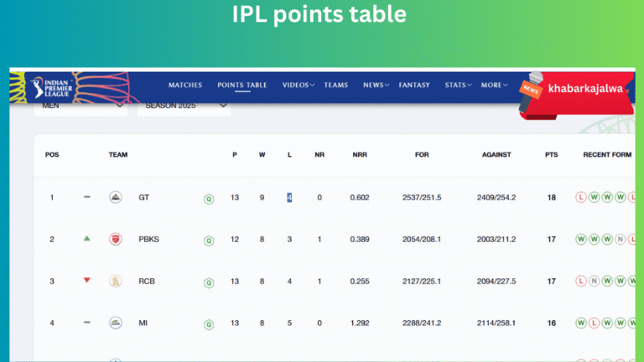Click the GT position unchanged dash
Screen dimensions: 644x362
click(86, 197)
